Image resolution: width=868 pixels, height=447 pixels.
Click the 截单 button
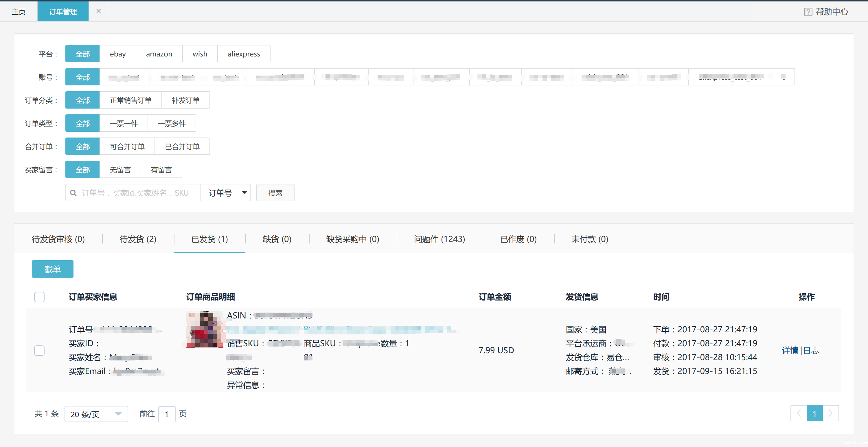tap(52, 269)
